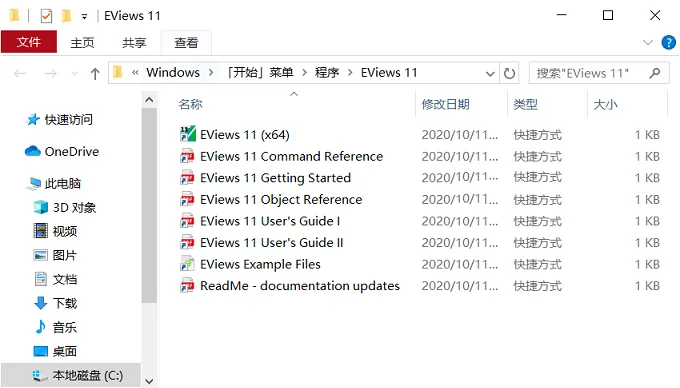680x388 pixels.
Task: Expand the ribbon with the chevron
Action: [x=647, y=42]
